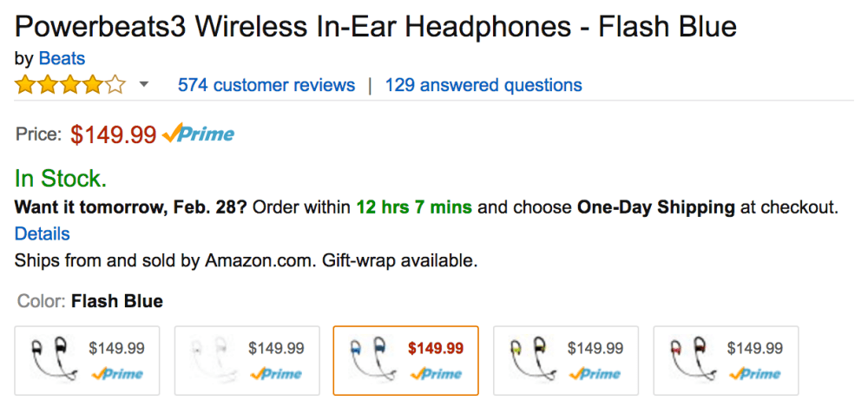Select the Flash Blue headphones swatch
The height and width of the screenshot is (407, 868).
(x=405, y=360)
